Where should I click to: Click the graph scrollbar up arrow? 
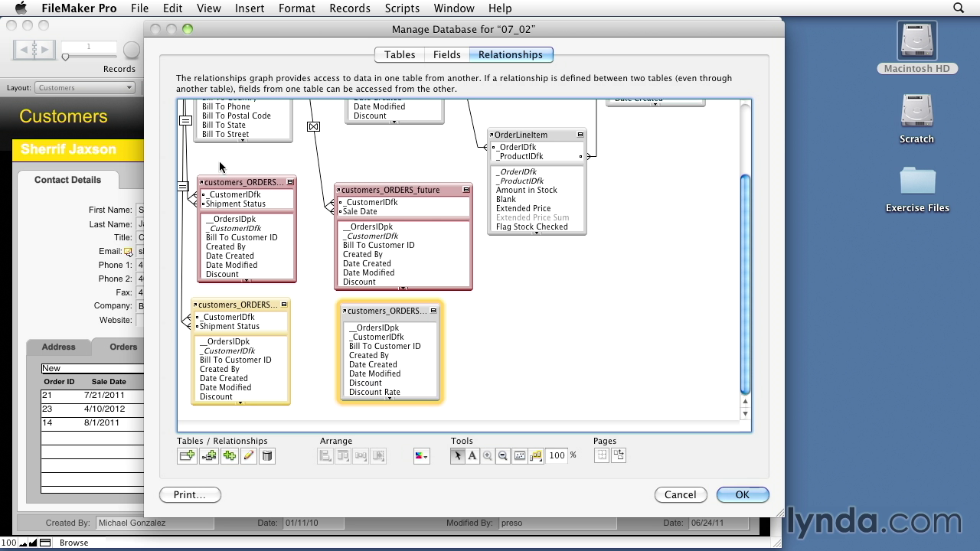pos(745,401)
